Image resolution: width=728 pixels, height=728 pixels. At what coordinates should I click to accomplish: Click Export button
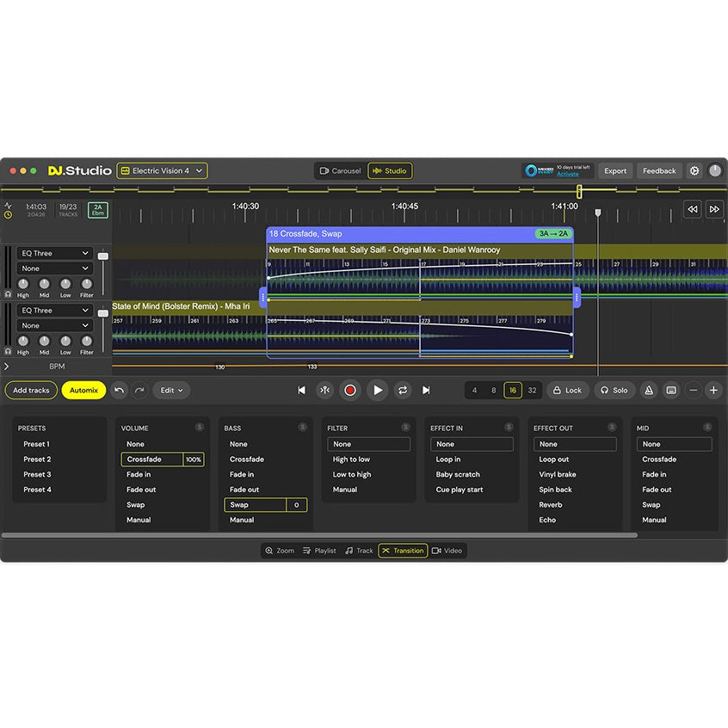[x=615, y=171]
